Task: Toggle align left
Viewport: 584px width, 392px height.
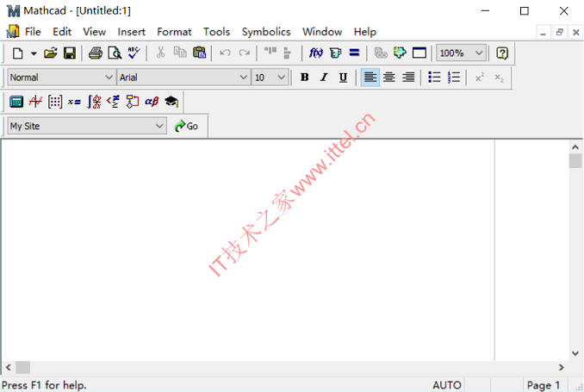Action: point(370,78)
